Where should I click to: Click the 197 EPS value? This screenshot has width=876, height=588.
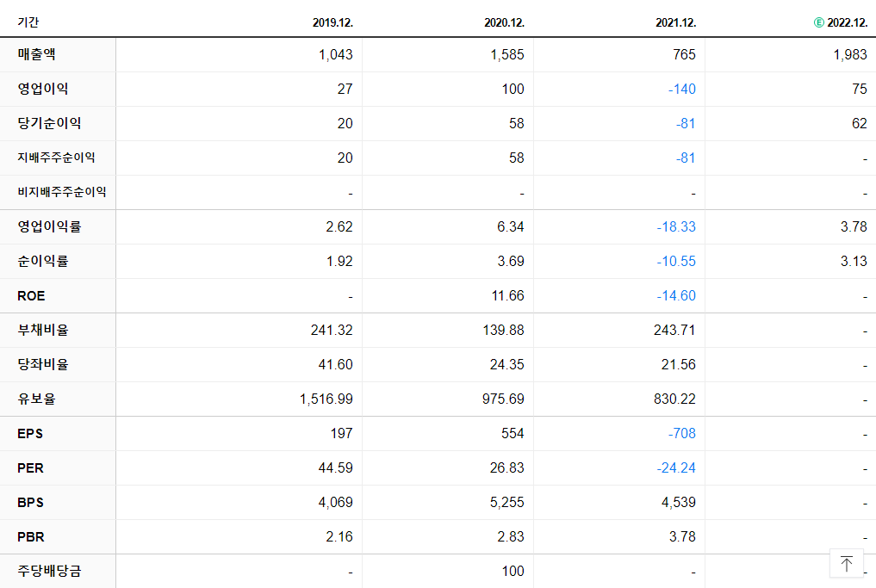[341, 434]
